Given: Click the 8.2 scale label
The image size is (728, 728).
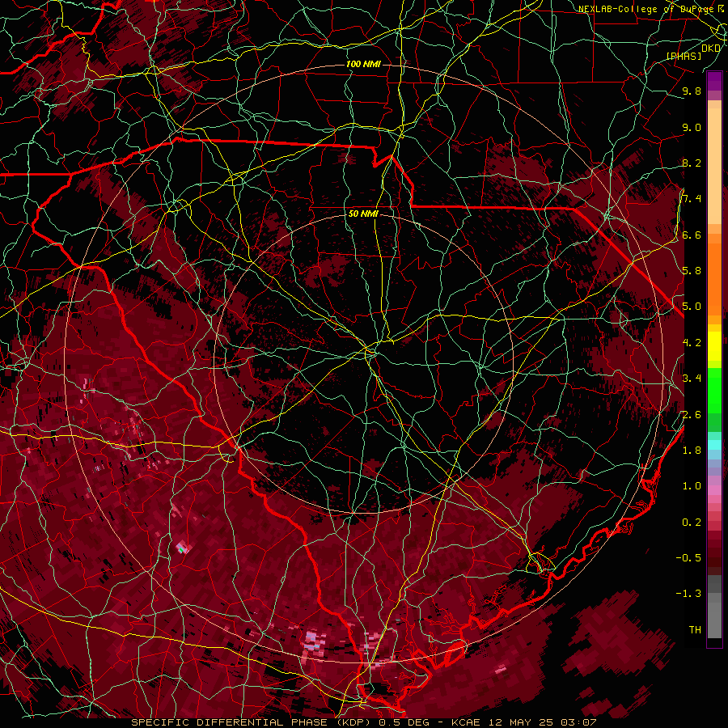Looking at the screenshot, I should [692, 163].
